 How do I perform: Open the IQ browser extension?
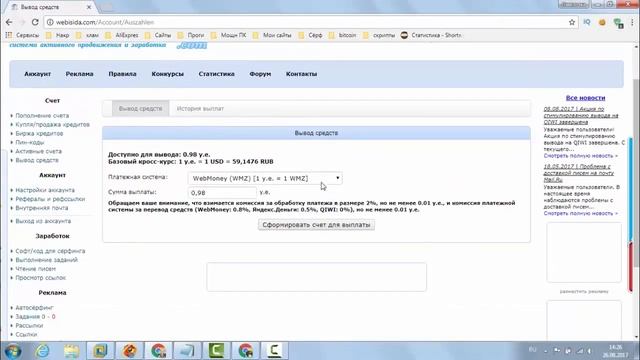587,22
